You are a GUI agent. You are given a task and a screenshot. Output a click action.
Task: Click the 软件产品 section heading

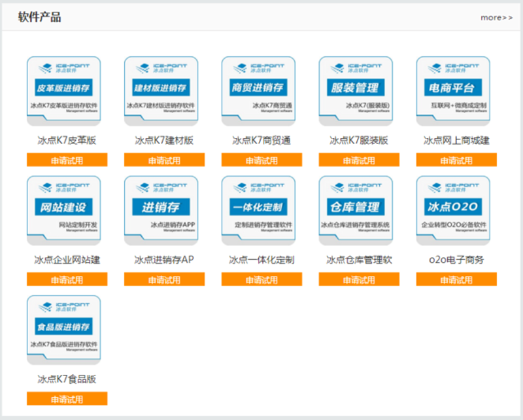click(x=39, y=17)
